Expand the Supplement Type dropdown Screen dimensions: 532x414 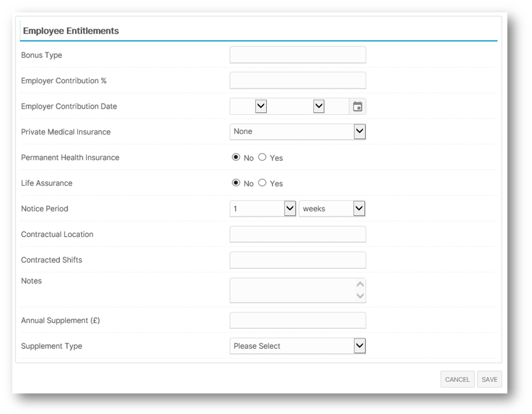pos(297,346)
